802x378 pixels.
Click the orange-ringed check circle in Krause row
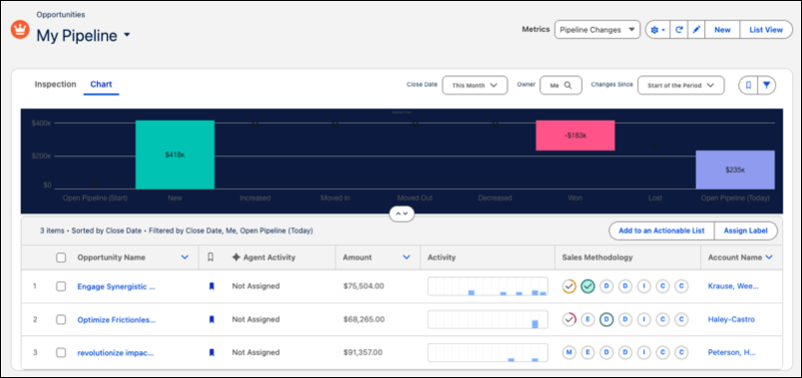569,286
